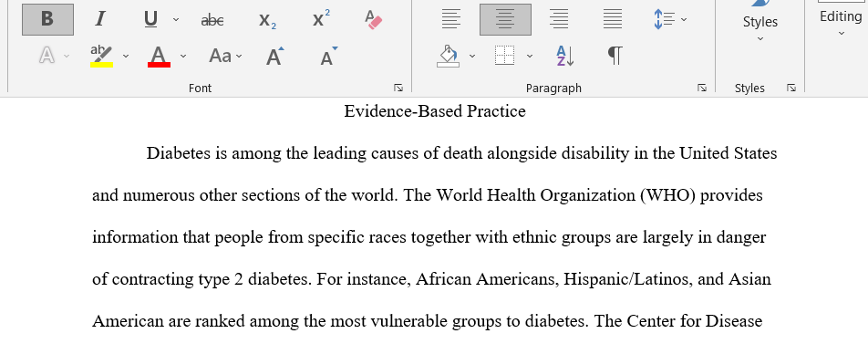Click 'Center for Disease' text
This screenshot has width=868, height=344.
coord(695,321)
